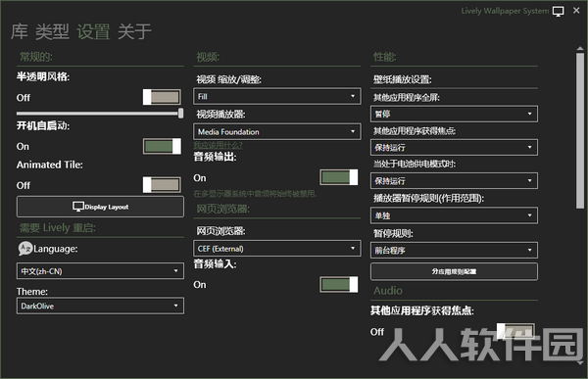Expand the 其他应用程序全屏 dropdown set to 暂停
The width and height of the screenshot is (588, 379).
click(454, 114)
